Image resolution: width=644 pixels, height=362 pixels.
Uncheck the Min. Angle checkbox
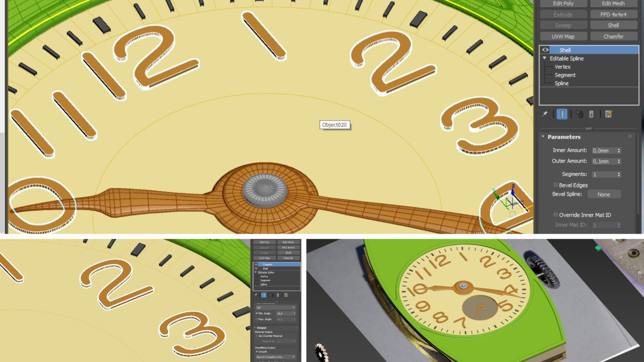tap(257, 313)
